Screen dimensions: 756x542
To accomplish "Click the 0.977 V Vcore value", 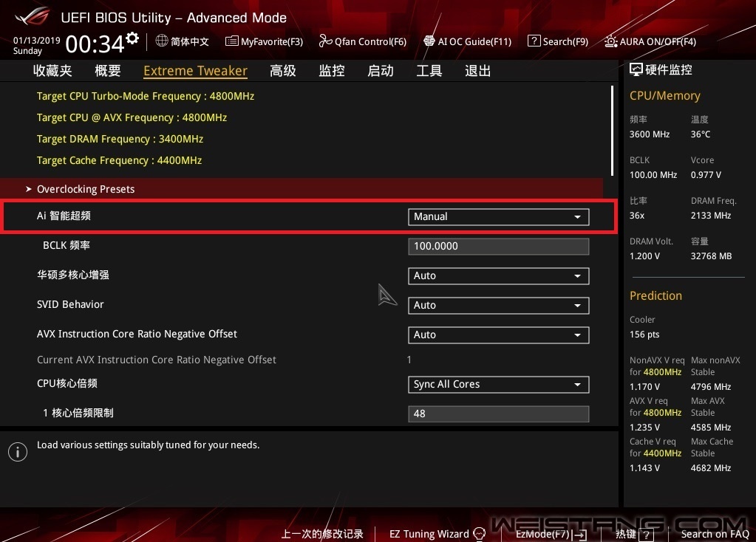I will tap(706, 175).
